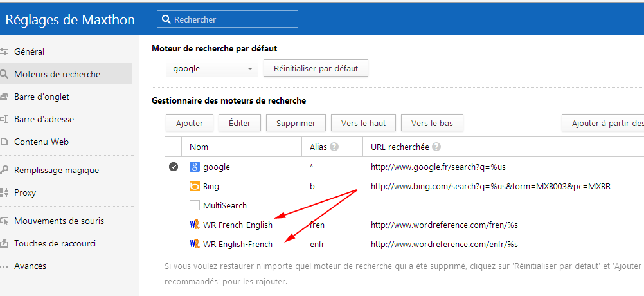The width and height of the screenshot is (644, 296).
Task: Click the Barre d'onglet sidebar icon
Action: (4, 97)
